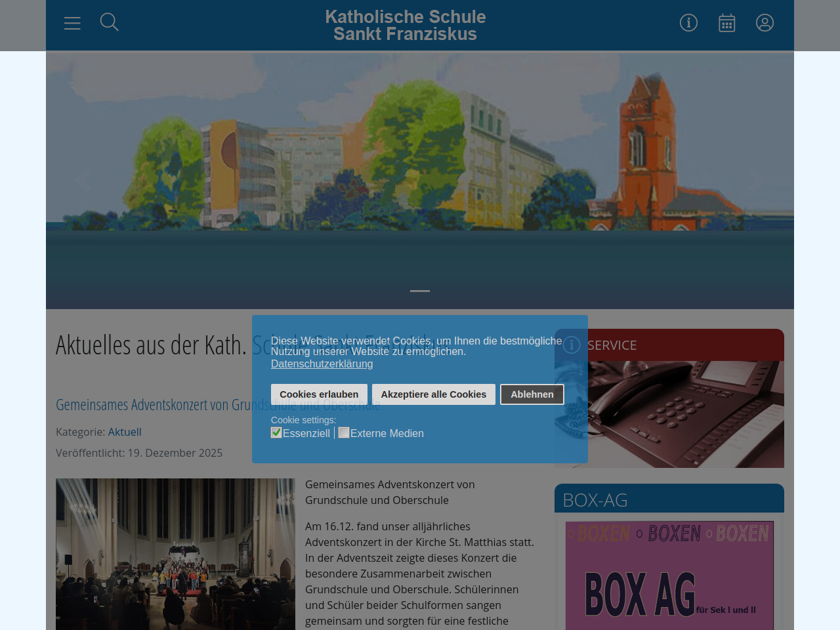840x630 pixels.
Task: Open the hamburger navigation menu
Action: pos(72,23)
